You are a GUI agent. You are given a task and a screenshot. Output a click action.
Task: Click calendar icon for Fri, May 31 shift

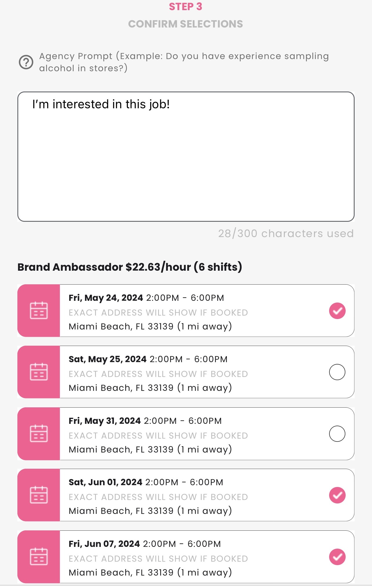(x=39, y=433)
